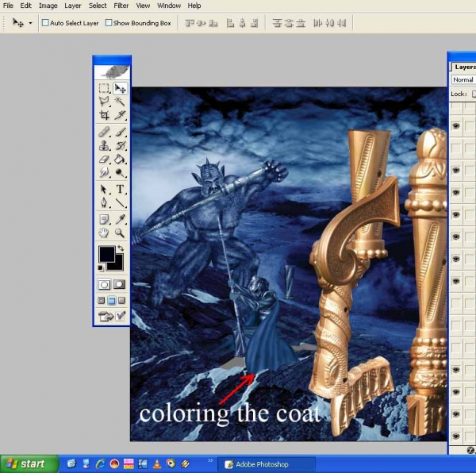Click Distribute Bottom Edges button

click(x=301, y=23)
